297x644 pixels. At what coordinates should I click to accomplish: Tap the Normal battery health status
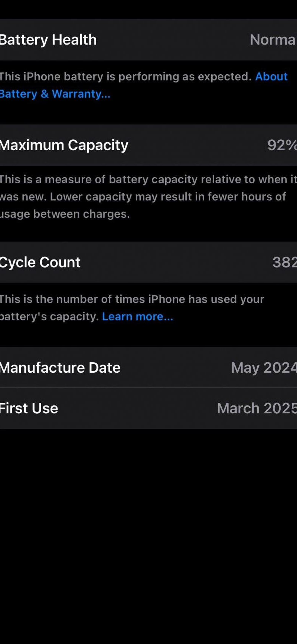272,39
